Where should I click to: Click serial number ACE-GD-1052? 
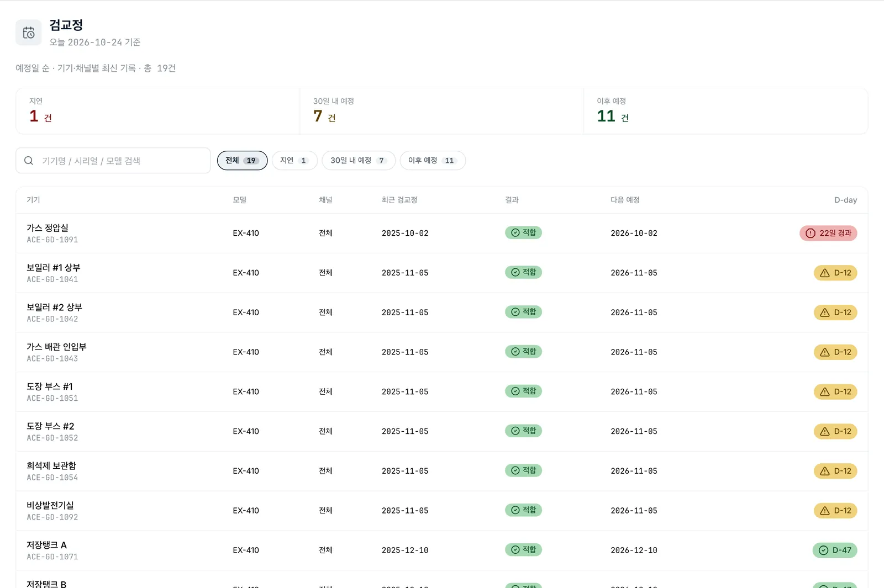(52, 438)
